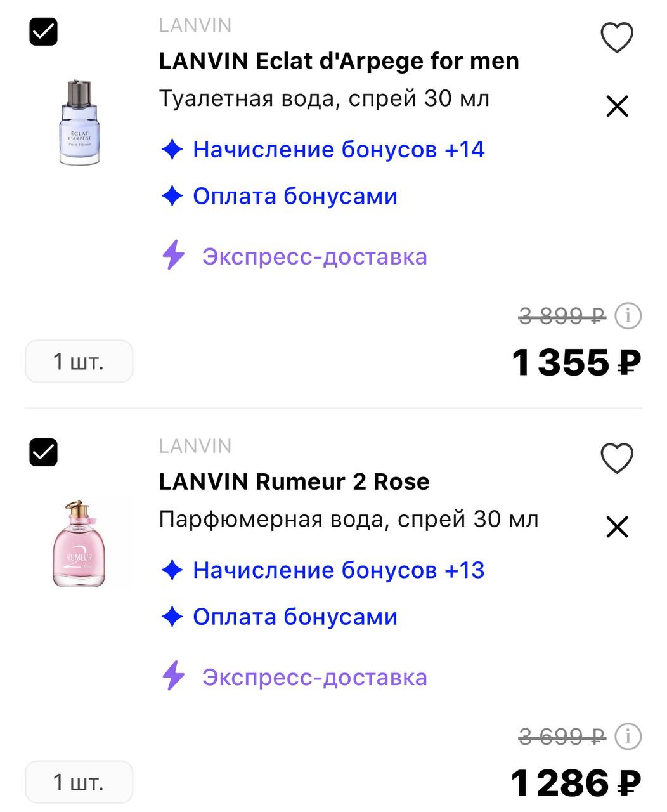
Task: Open the Rumeur 2 Rose bottle thumbnail
Action: pyautogui.click(x=79, y=543)
